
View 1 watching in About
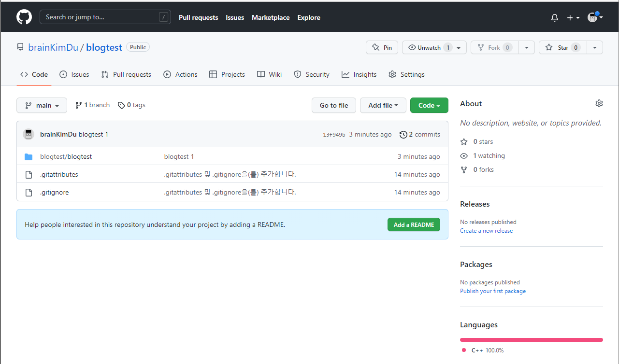(x=483, y=155)
